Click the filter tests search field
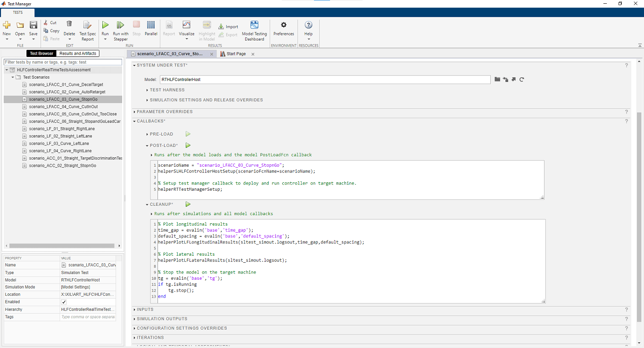 coord(63,62)
